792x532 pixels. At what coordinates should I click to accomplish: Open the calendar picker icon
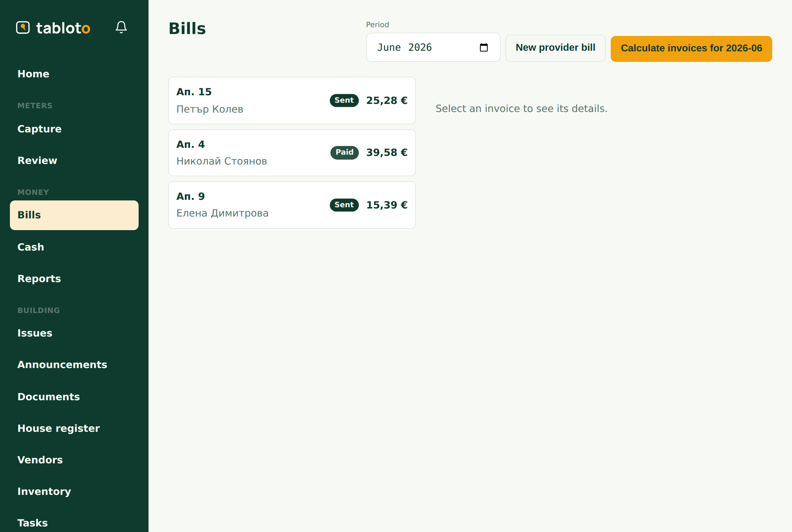484,48
